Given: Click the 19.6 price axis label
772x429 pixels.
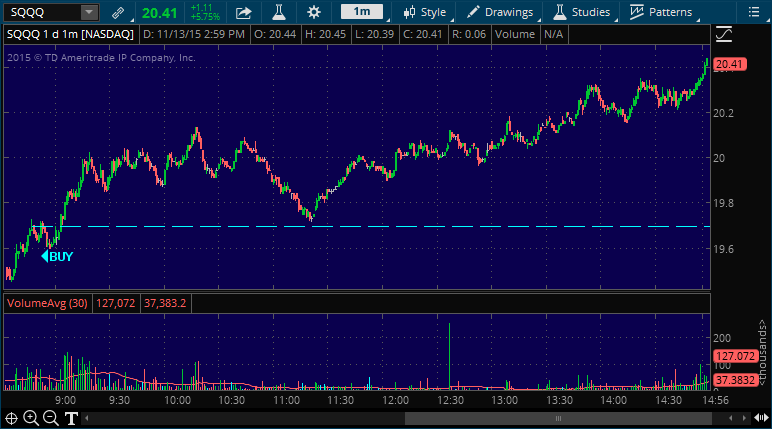Looking at the screenshot, I should tap(723, 249).
